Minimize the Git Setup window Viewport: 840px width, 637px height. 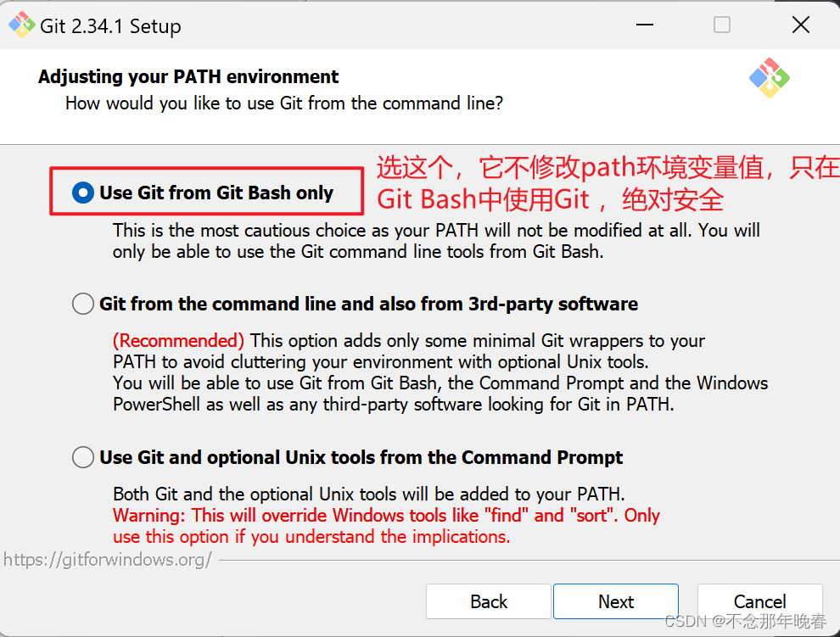pyautogui.click(x=645, y=25)
